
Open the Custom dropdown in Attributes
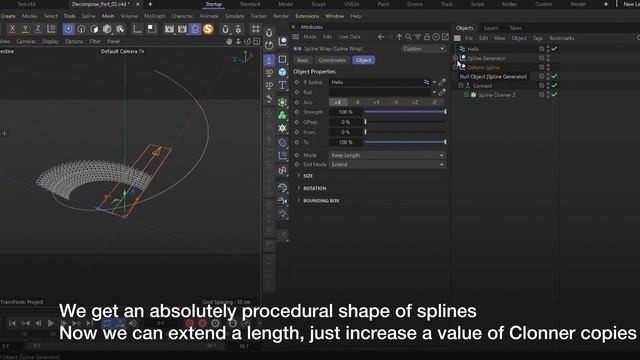[423, 49]
